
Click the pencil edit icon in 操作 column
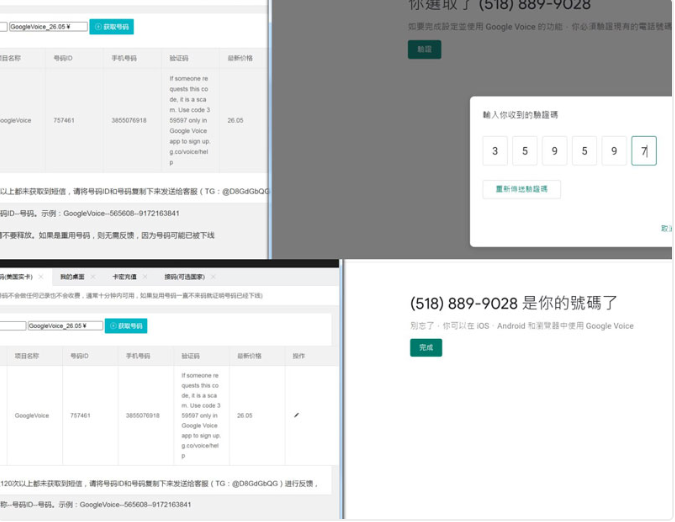click(x=296, y=415)
